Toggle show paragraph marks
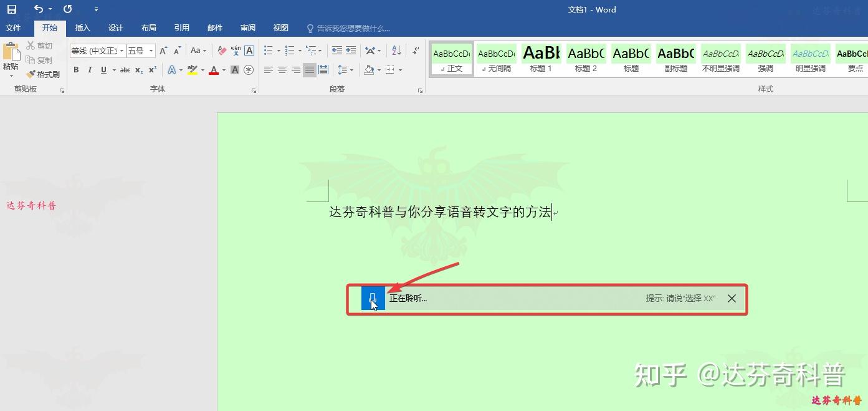The width and height of the screenshot is (868, 411). click(416, 51)
